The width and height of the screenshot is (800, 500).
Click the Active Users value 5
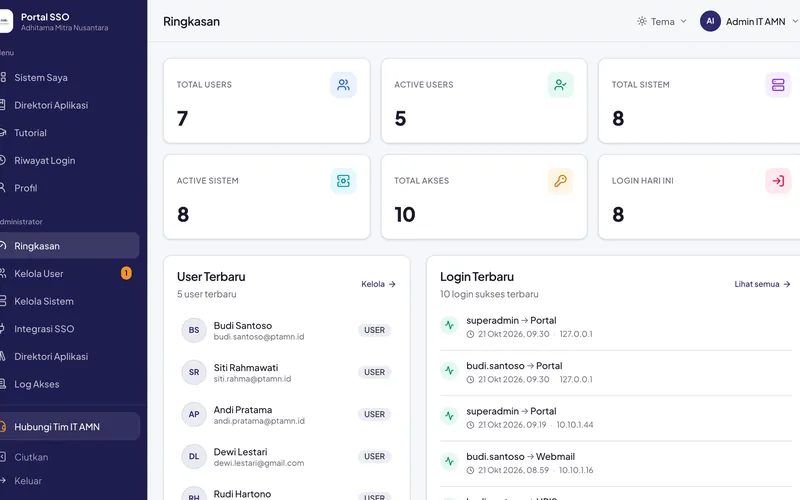tap(401, 119)
